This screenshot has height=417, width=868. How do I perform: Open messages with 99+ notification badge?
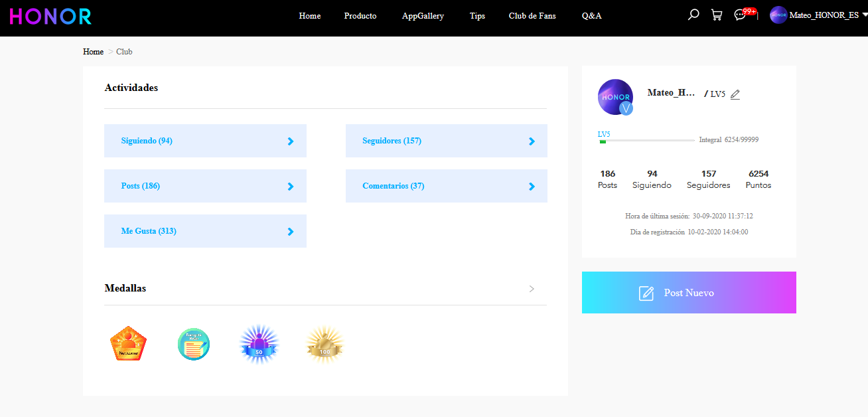741,15
